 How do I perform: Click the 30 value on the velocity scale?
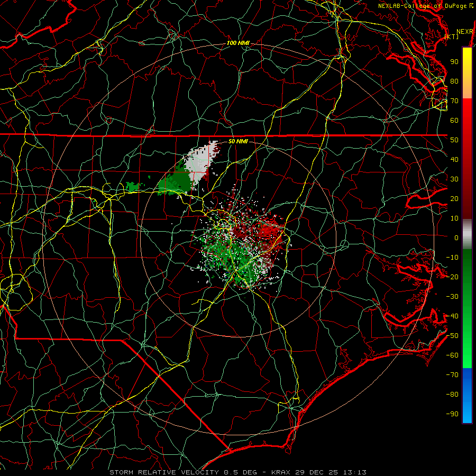pos(454,179)
